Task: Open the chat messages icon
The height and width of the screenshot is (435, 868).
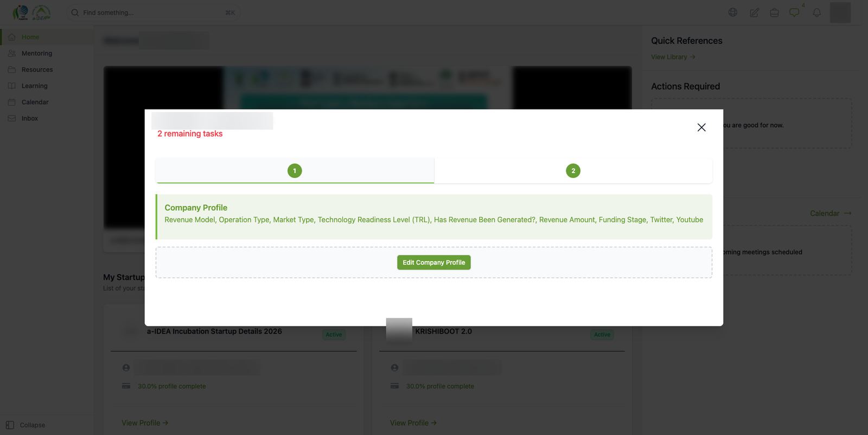Action: (795, 12)
